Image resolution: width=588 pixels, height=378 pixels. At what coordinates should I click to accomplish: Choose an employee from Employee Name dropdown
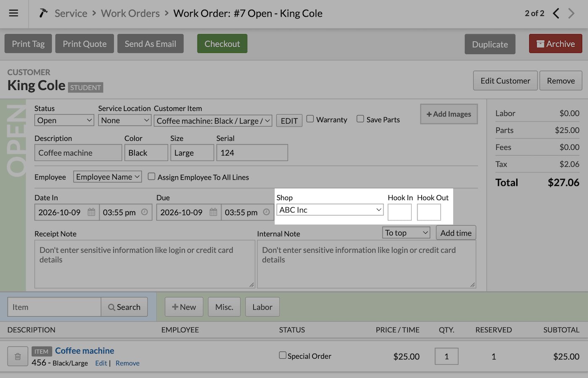[x=108, y=177]
